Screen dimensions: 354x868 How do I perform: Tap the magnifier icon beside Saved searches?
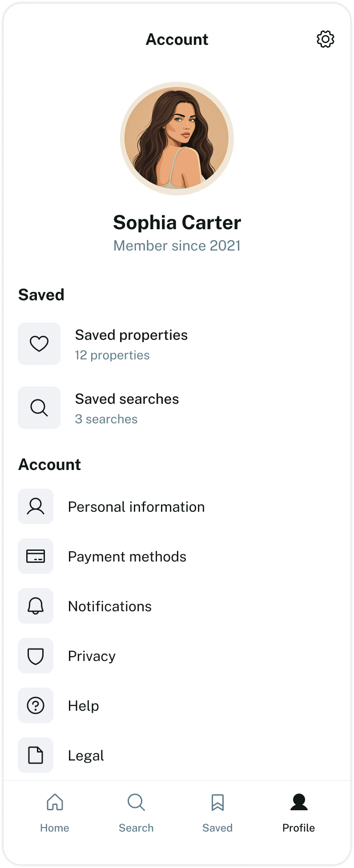point(39,408)
